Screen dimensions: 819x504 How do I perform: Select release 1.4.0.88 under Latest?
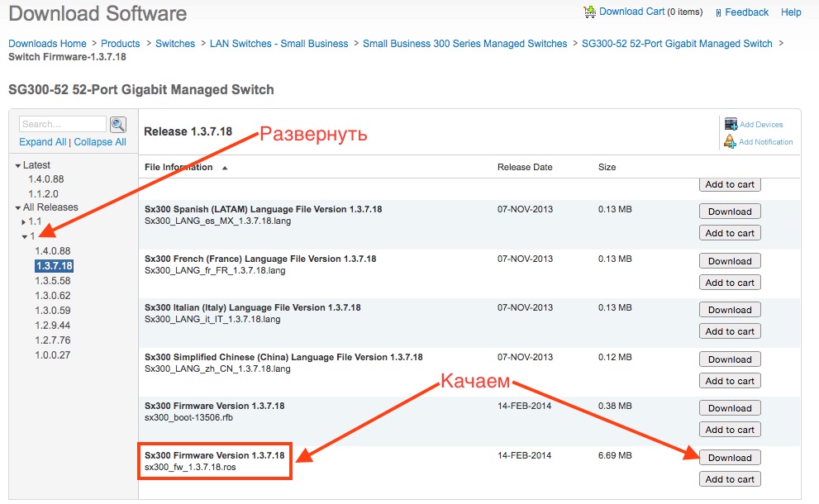(46, 179)
